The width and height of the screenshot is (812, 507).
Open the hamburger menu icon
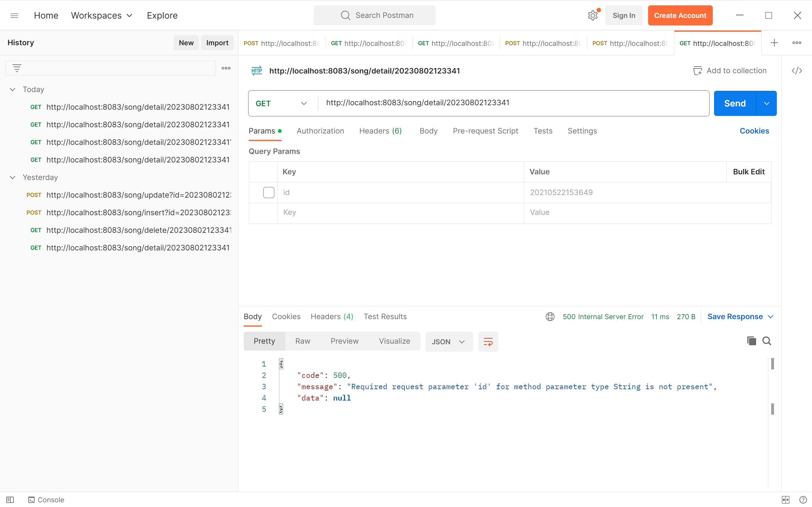(x=14, y=15)
